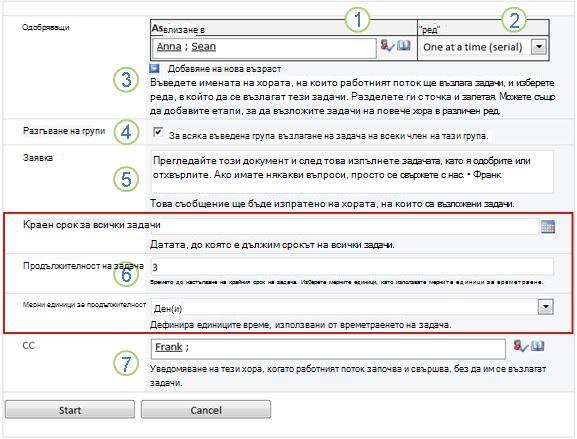This screenshot has height=439, width=577.
Task: Click the 'Разгъване на групи' label
Action: tap(64, 131)
